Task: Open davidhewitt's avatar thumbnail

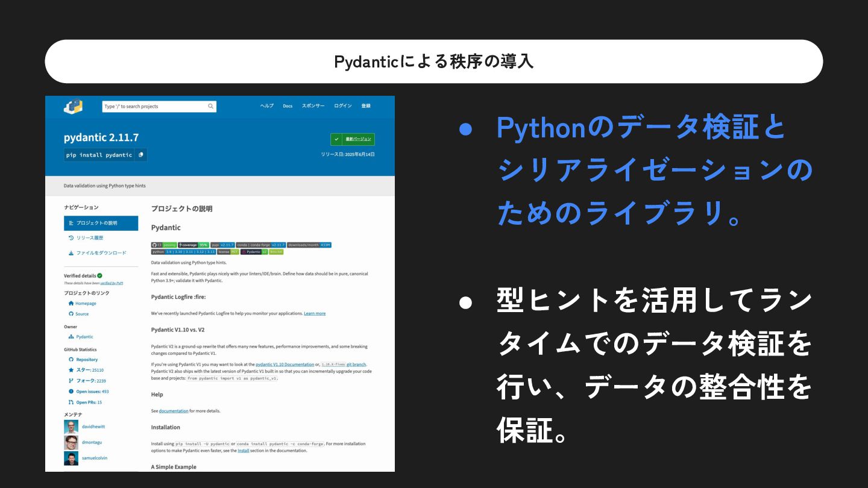Action: (x=71, y=427)
